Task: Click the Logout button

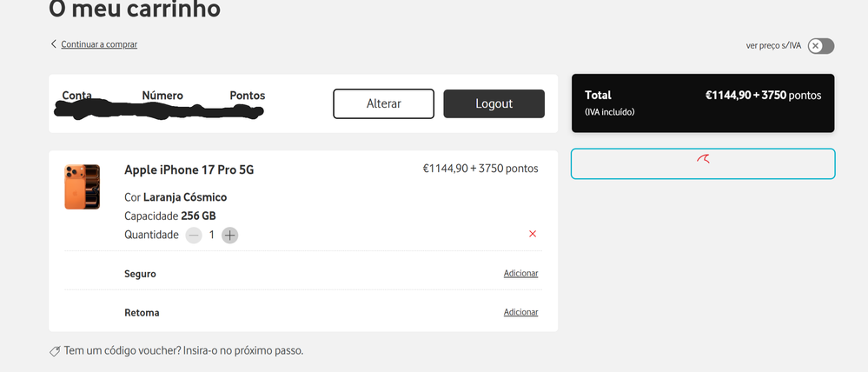Action: point(494,103)
